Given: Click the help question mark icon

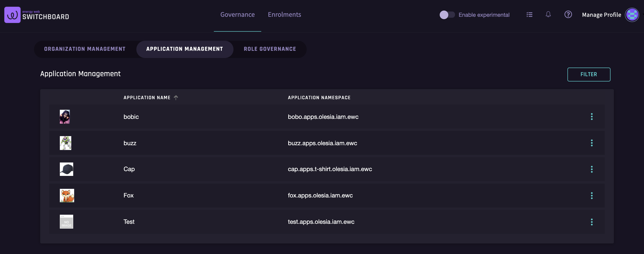Looking at the screenshot, I should tap(568, 15).
